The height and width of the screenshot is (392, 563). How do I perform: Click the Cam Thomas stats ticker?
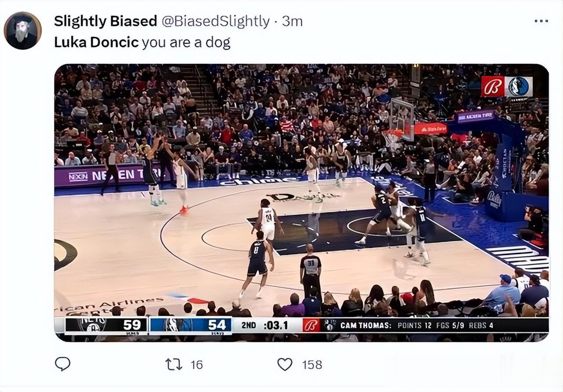[417, 325]
